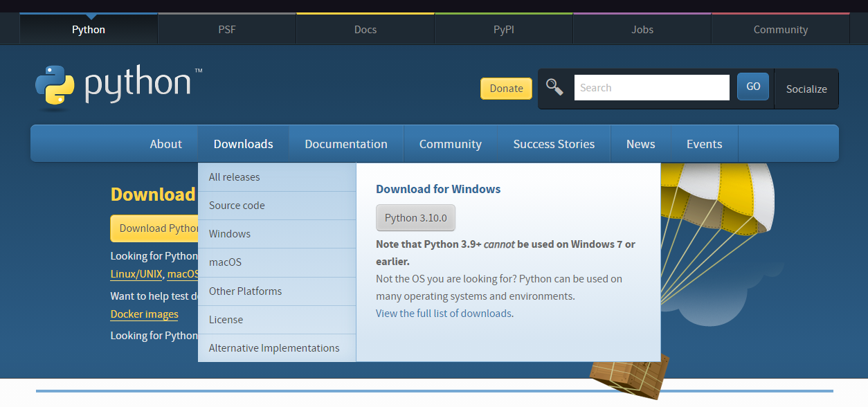The width and height of the screenshot is (868, 407).
Task: Open the All releases list
Action: [x=234, y=177]
